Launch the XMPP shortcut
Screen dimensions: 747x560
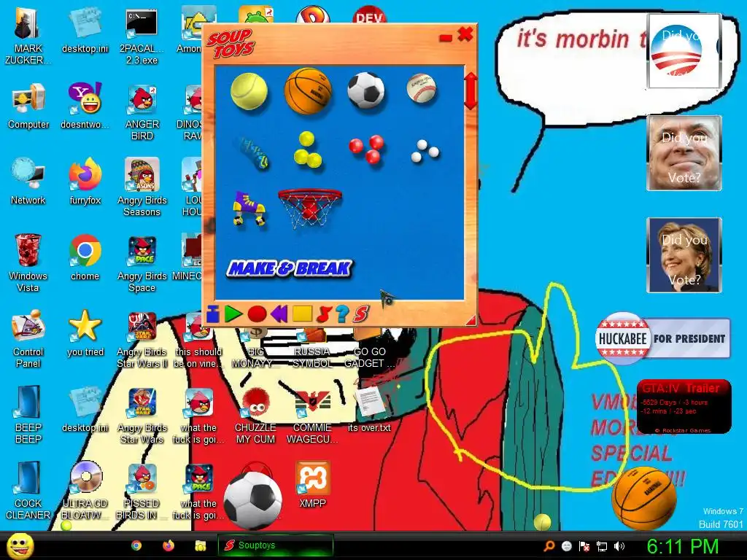point(312,484)
